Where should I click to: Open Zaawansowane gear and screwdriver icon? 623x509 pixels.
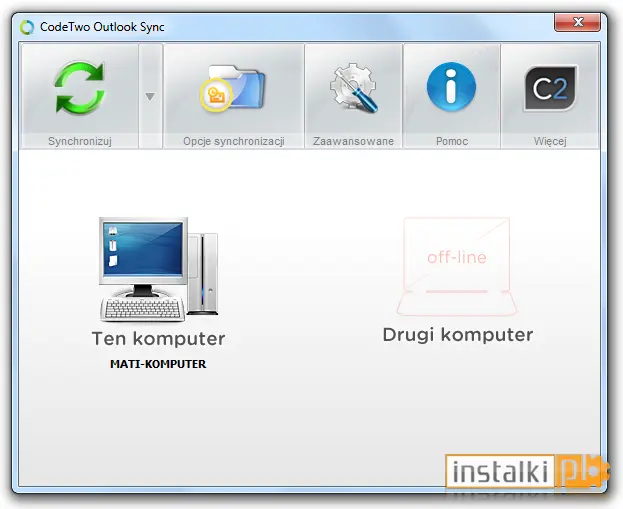[353, 87]
